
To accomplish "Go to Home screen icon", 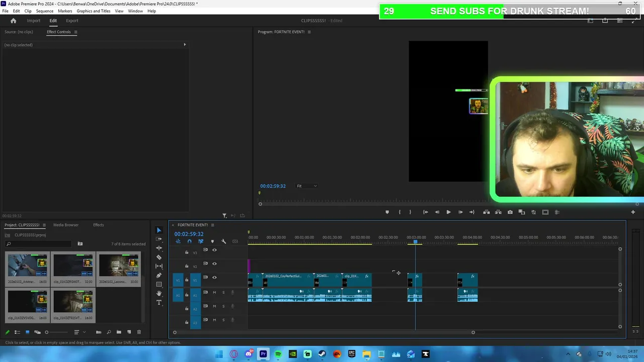I will pos(14,21).
